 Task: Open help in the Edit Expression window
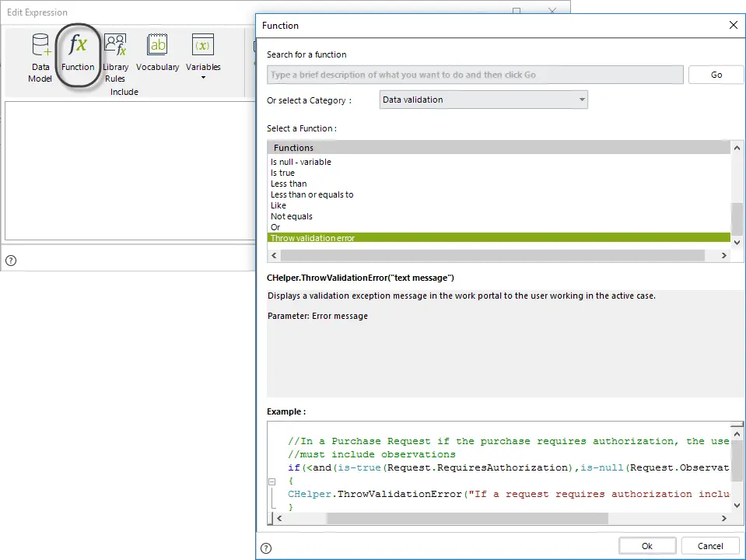[x=11, y=261]
